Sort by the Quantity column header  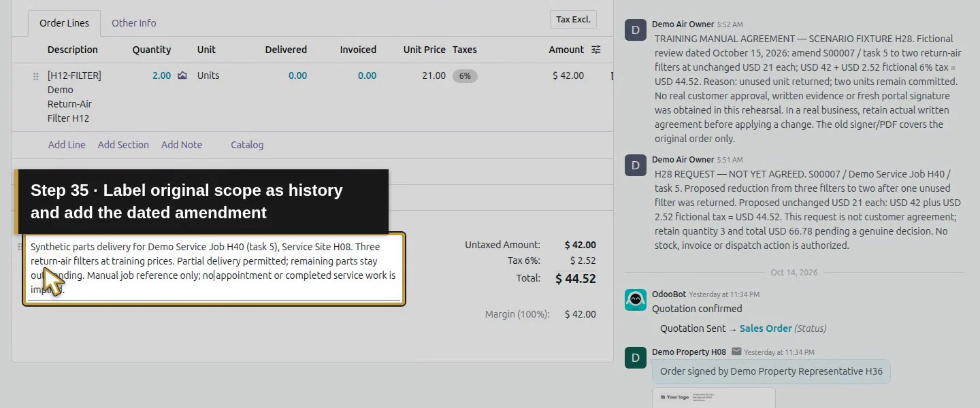tap(152, 50)
